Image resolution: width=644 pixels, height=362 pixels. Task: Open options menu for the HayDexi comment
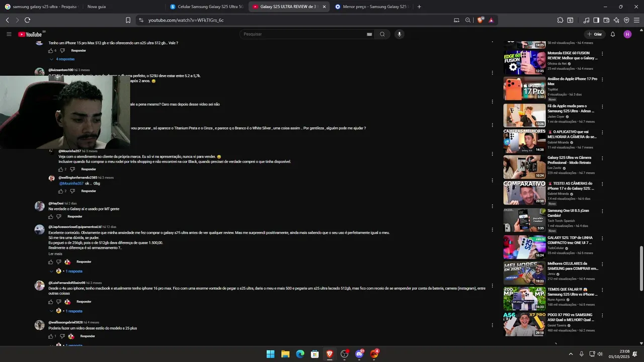point(492,206)
